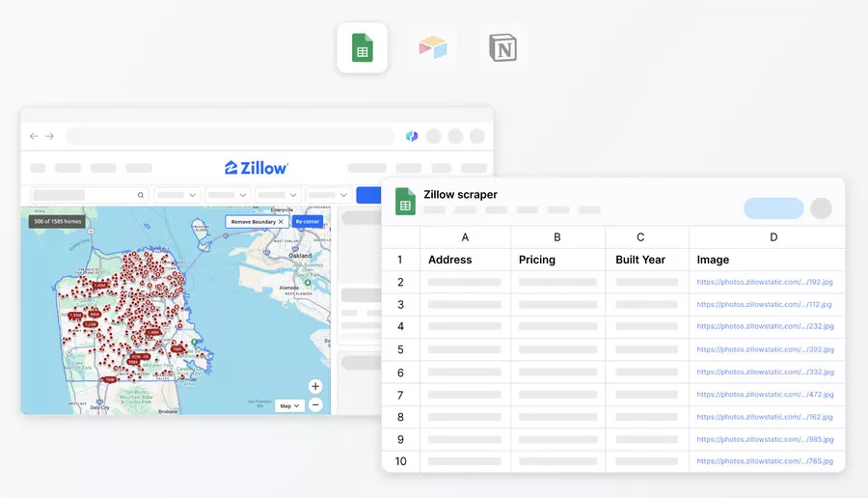
Task: Click the round avatar in the spreadsheet header
Action: (821, 208)
